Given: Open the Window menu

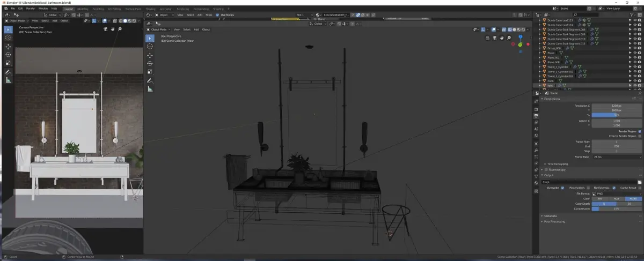Looking at the screenshot, I should 43,9.
